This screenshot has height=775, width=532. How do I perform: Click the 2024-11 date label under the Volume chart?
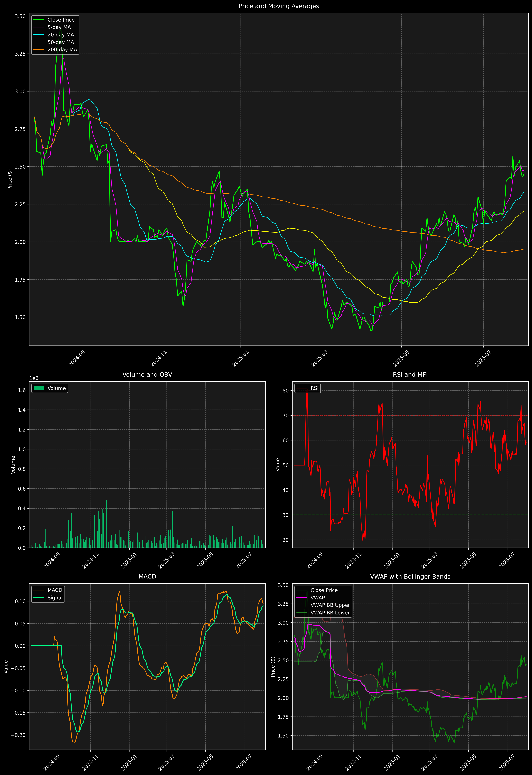tap(90, 561)
